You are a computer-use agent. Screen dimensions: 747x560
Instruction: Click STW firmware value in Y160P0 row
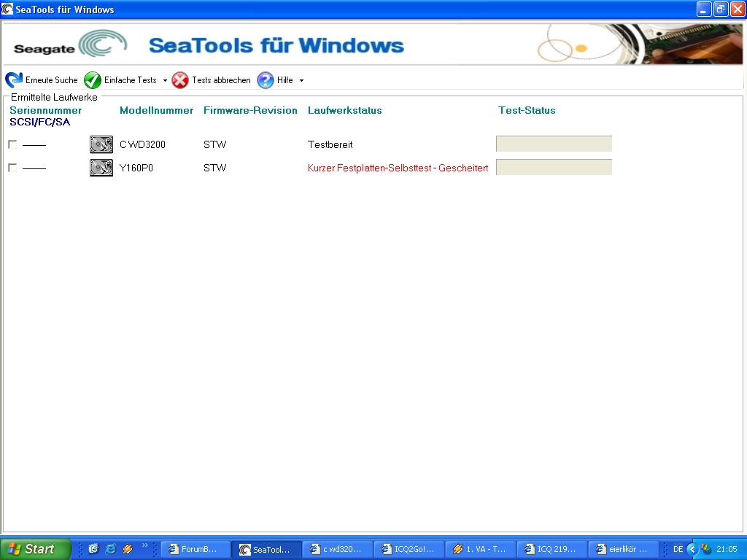[215, 168]
